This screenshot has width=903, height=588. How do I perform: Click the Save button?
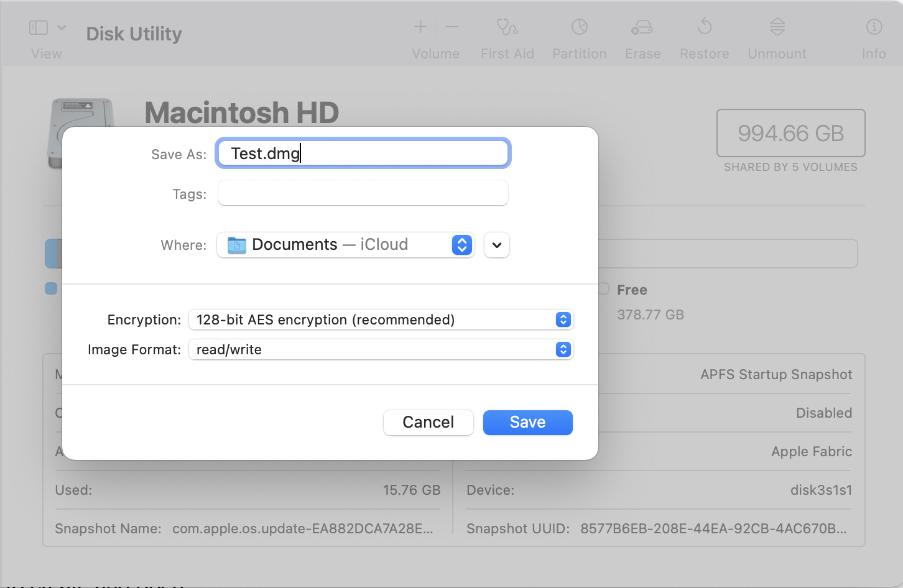coord(527,423)
